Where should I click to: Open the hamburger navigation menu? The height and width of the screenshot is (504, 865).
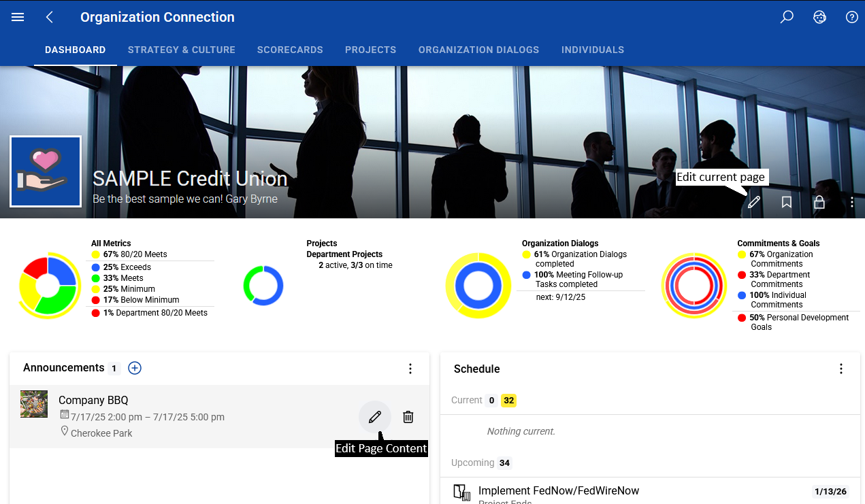click(x=18, y=18)
